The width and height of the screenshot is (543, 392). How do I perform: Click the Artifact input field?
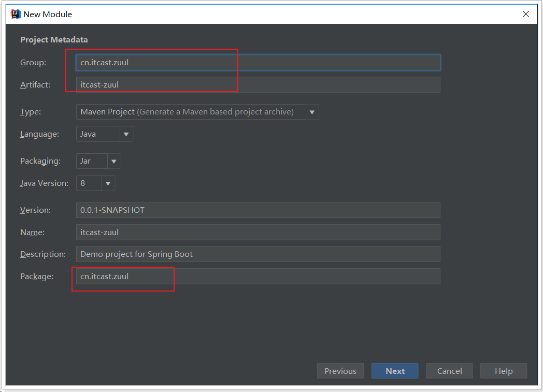258,85
